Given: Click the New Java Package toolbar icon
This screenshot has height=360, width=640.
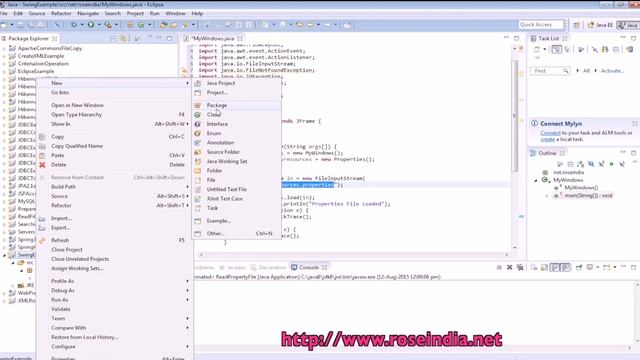Looking at the screenshot, I should click(x=131, y=25).
